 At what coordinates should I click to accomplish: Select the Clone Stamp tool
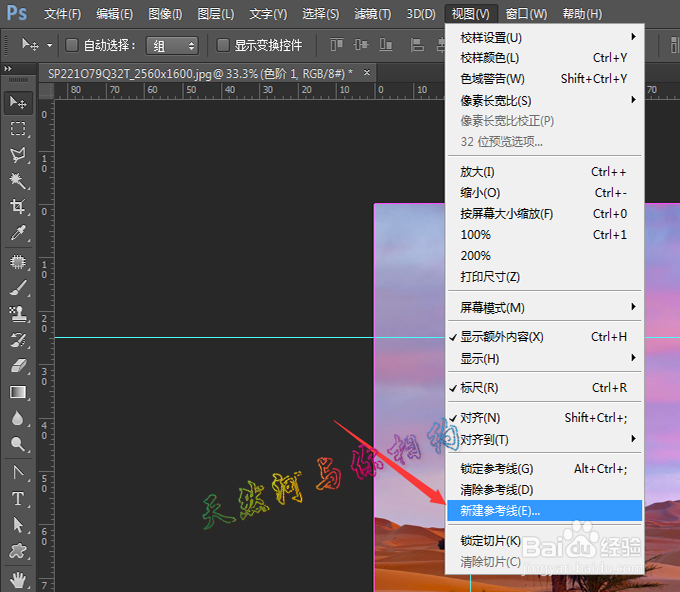(x=18, y=314)
